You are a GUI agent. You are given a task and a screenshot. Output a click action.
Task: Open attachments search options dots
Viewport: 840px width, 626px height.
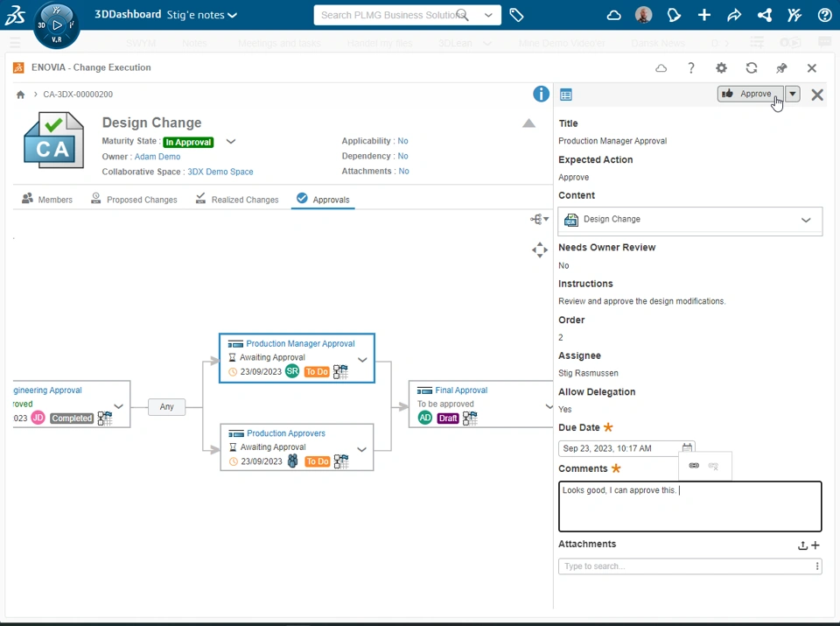pyautogui.click(x=816, y=566)
